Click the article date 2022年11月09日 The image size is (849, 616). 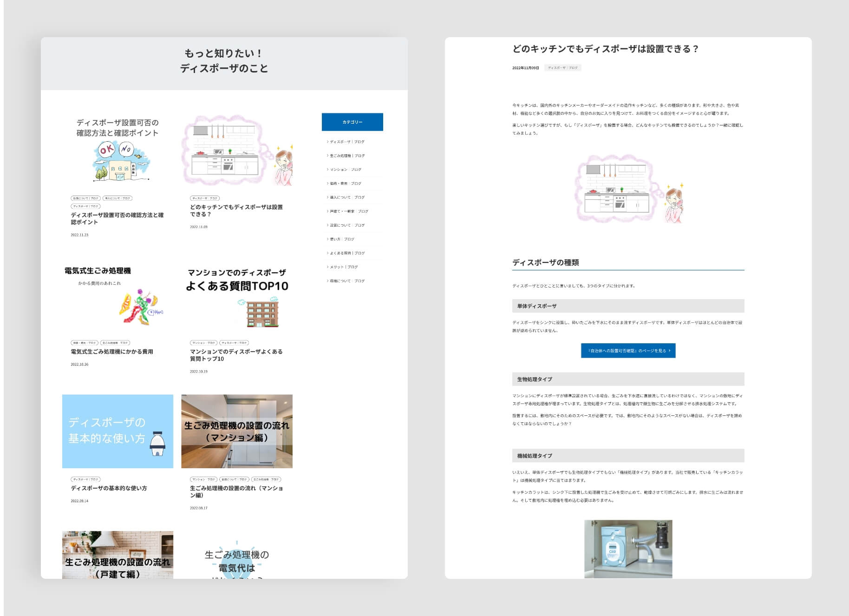click(526, 68)
